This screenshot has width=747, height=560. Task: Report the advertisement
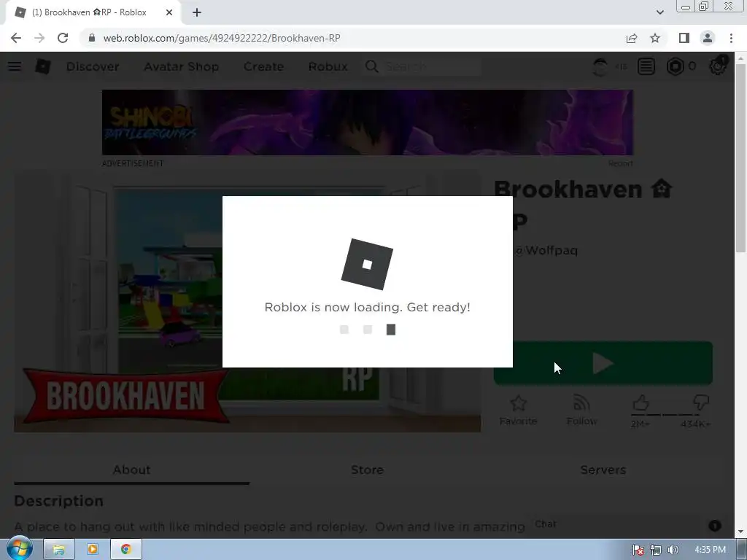coord(620,163)
